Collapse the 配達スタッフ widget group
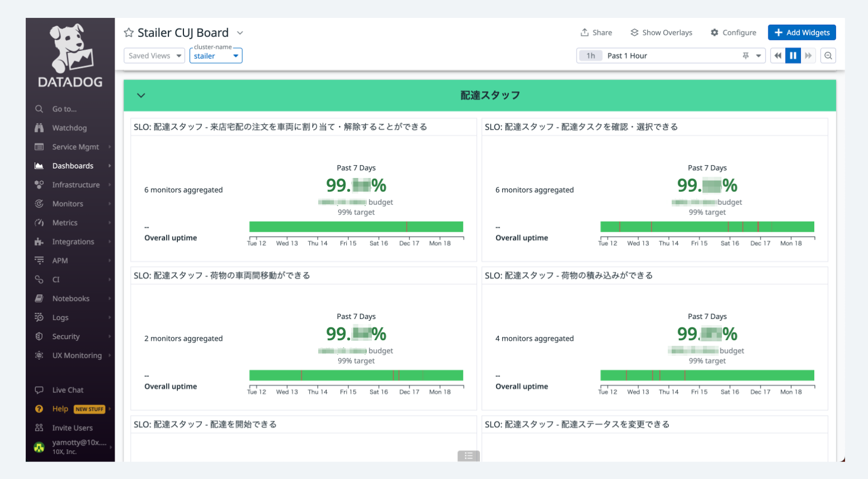Screen dimensions: 868x479 click(x=141, y=96)
